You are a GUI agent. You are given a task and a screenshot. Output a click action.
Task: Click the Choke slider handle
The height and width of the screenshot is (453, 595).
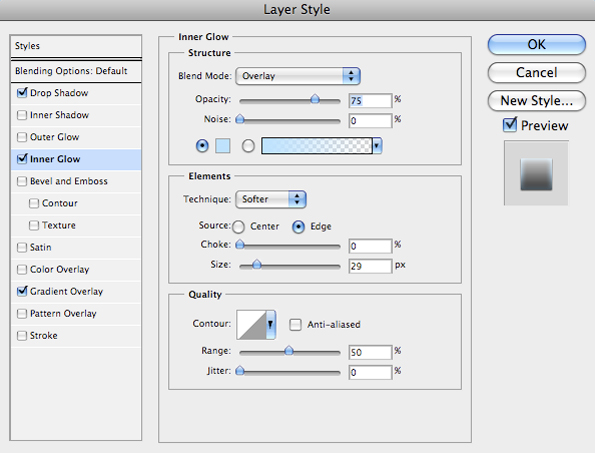pos(240,245)
